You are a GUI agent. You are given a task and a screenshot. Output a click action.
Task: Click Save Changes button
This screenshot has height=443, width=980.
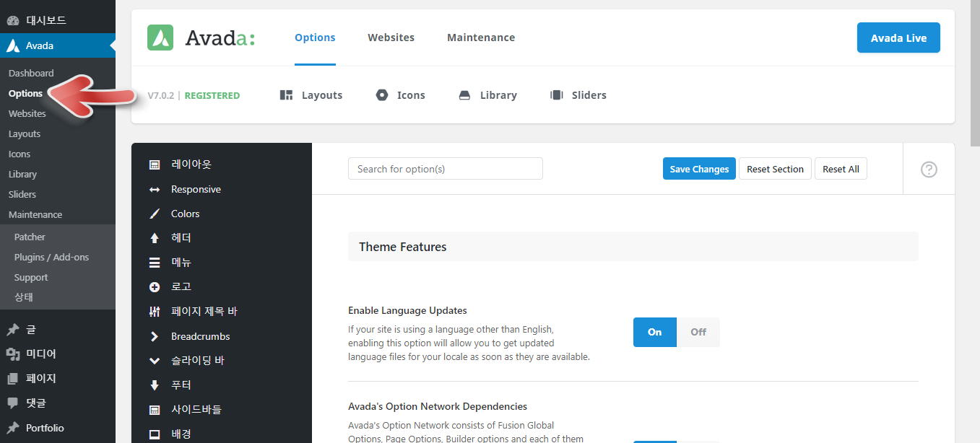(x=699, y=169)
